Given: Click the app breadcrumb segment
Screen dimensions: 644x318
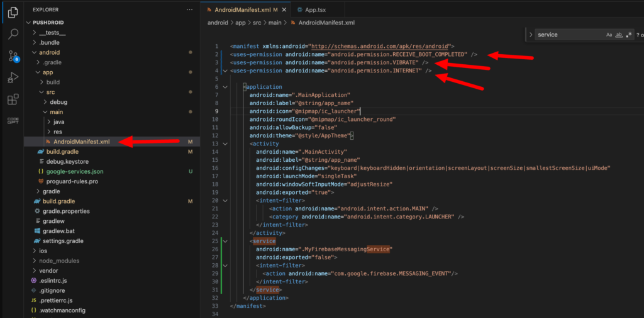Looking at the screenshot, I should [x=241, y=23].
